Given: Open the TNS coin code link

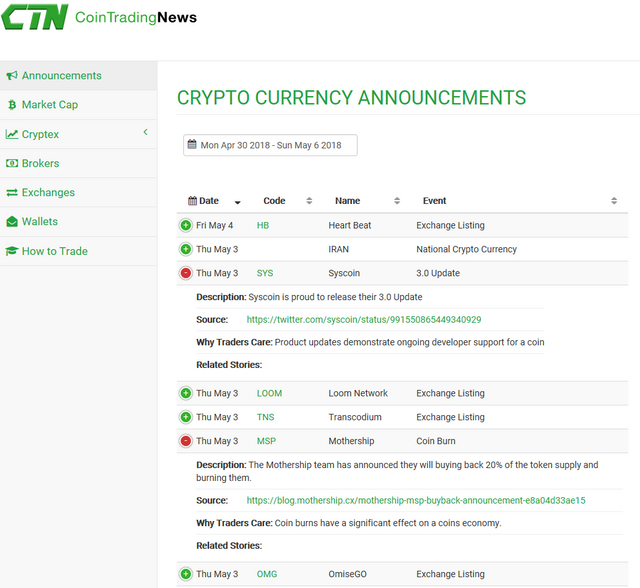Looking at the screenshot, I should point(265,417).
